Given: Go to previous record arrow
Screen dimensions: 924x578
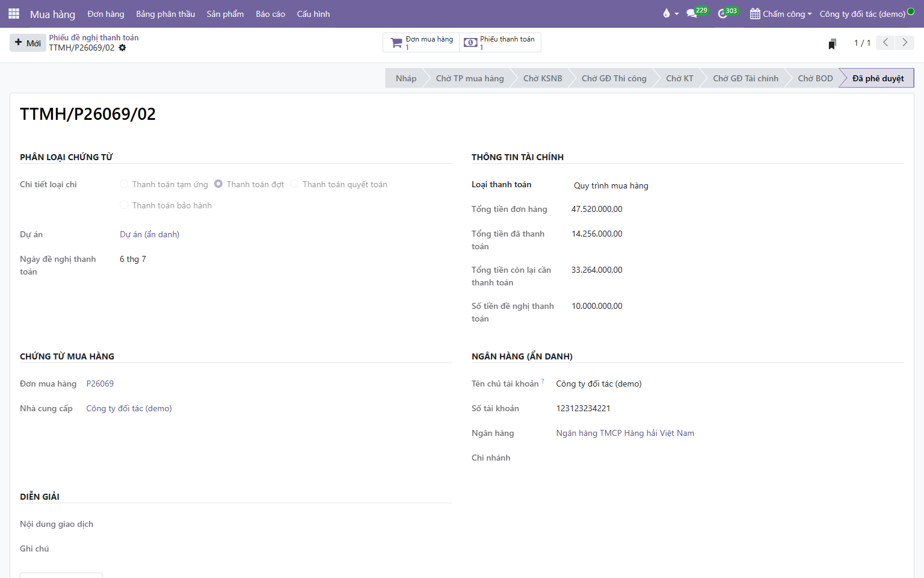Looking at the screenshot, I should [x=885, y=43].
